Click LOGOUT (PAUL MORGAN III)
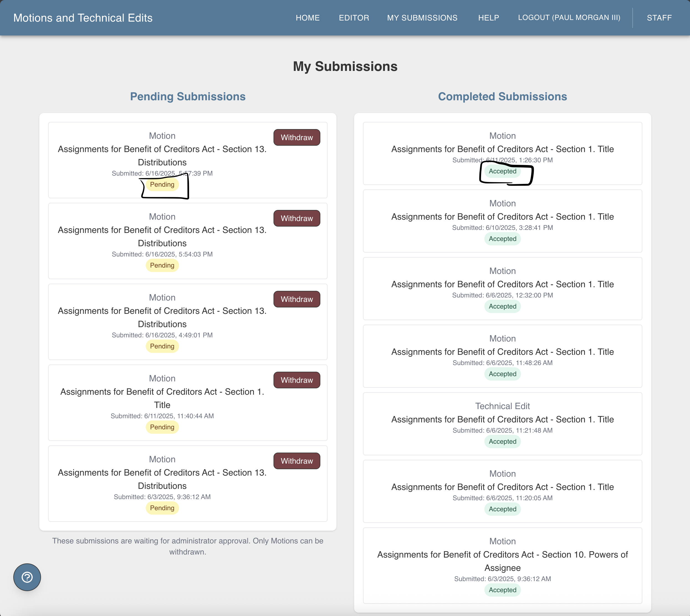The height and width of the screenshot is (616, 690). tap(569, 18)
